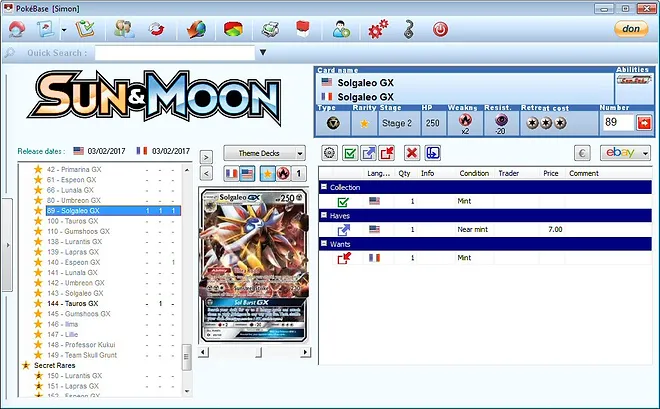Toggle the star rarity filter button
The width and height of the screenshot is (660, 409).
(x=267, y=173)
